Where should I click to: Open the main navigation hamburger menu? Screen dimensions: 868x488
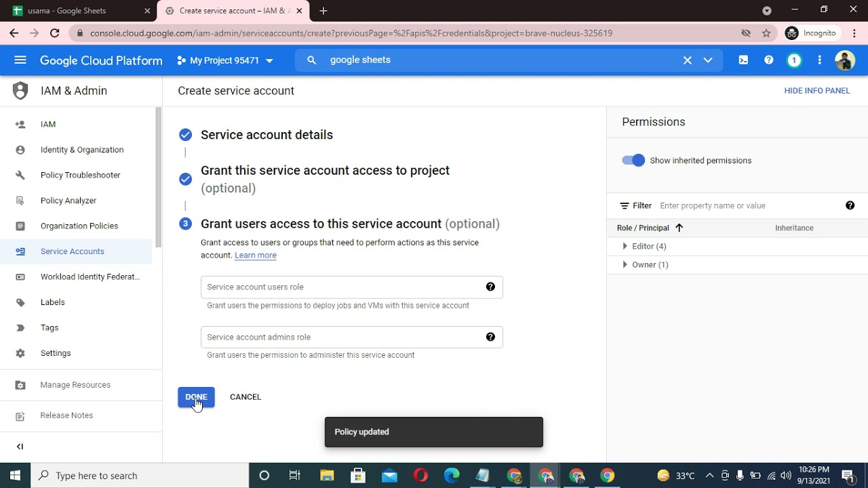click(x=20, y=60)
